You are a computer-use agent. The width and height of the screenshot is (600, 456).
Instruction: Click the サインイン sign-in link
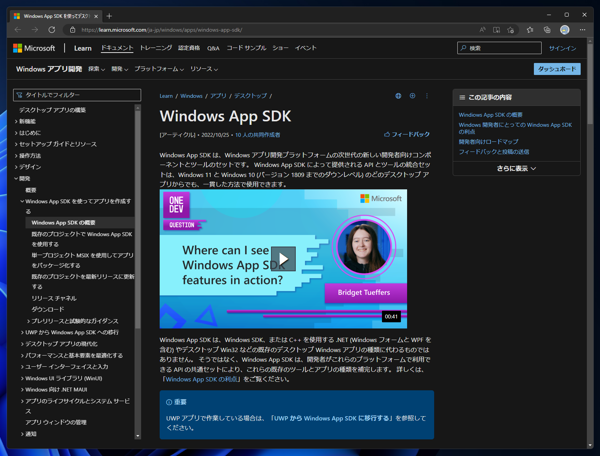click(x=562, y=48)
